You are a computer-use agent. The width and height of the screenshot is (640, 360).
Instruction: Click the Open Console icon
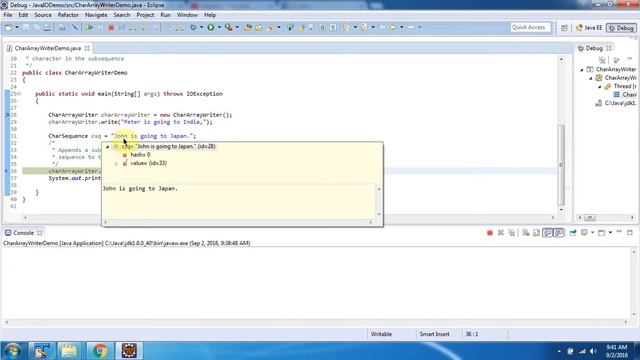[602, 233]
